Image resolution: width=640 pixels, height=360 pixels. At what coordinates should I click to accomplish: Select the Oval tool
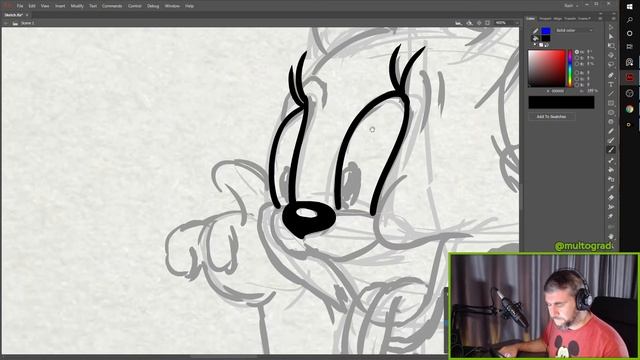tap(611, 113)
